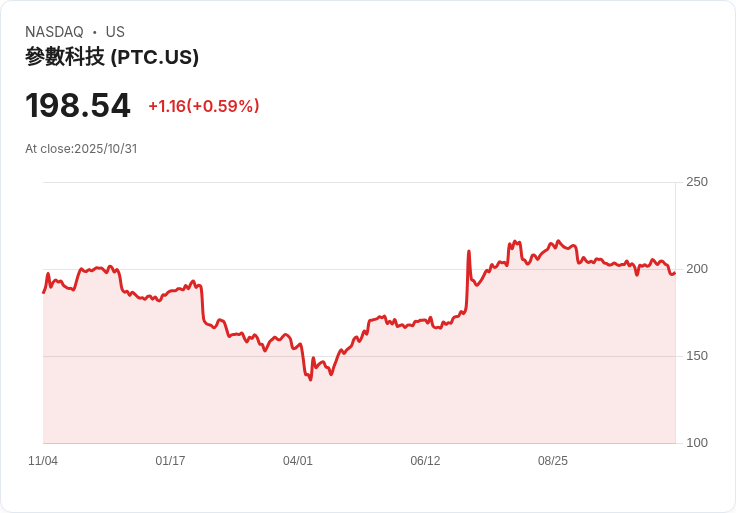Image resolution: width=736 pixels, height=513 pixels.
Task: Open the 參數科技 (PTC.US) stock title
Action: (x=112, y=57)
